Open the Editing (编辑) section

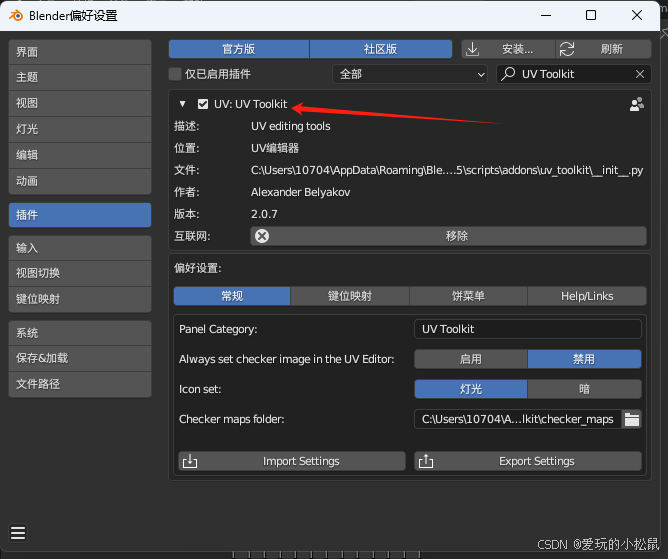(80, 155)
